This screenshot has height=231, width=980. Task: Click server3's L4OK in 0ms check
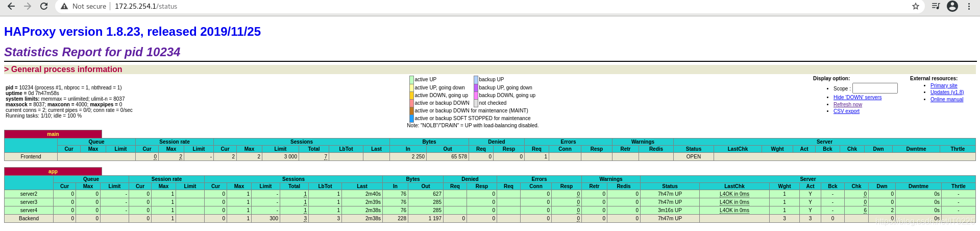pos(734,202)
